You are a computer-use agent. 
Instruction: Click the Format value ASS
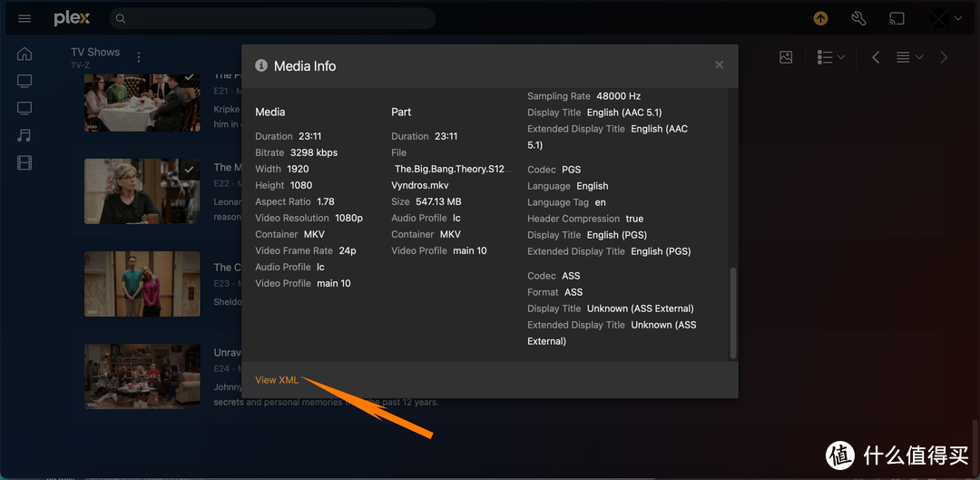coord(573,292)
